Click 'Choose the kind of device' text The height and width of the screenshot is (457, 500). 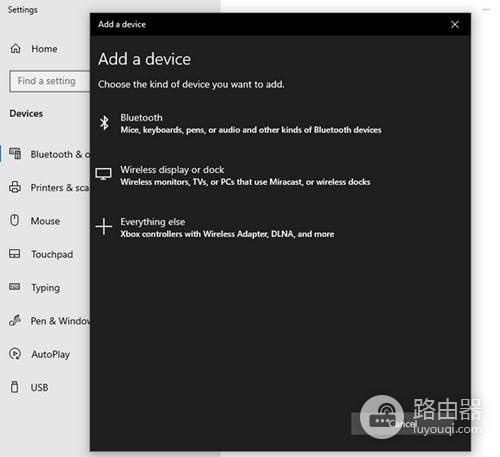point(191,84)
